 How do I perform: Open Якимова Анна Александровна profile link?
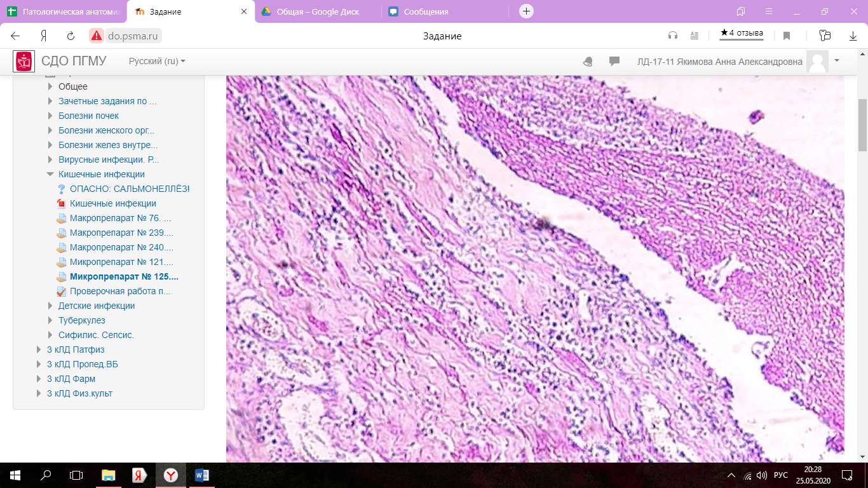pos(720,62)
